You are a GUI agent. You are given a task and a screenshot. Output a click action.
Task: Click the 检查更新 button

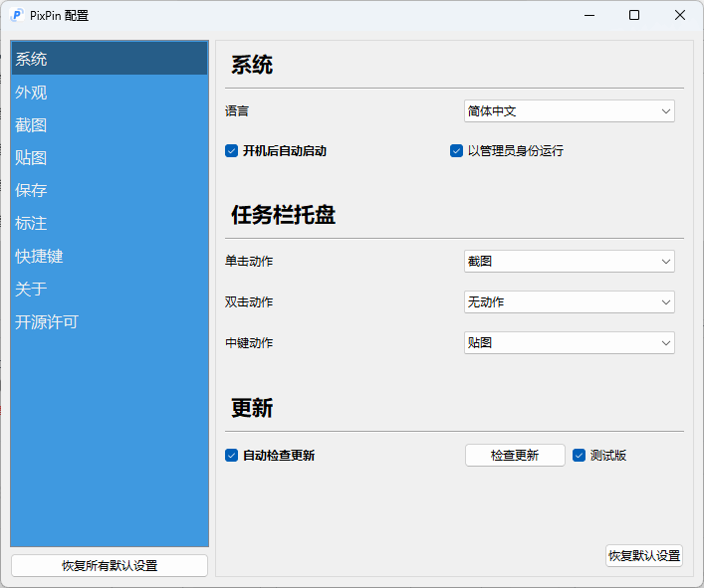point(515,456)
